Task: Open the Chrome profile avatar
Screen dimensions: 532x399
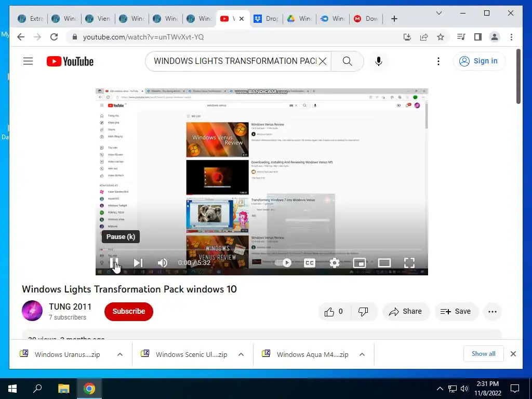Action: coord(495,37)
